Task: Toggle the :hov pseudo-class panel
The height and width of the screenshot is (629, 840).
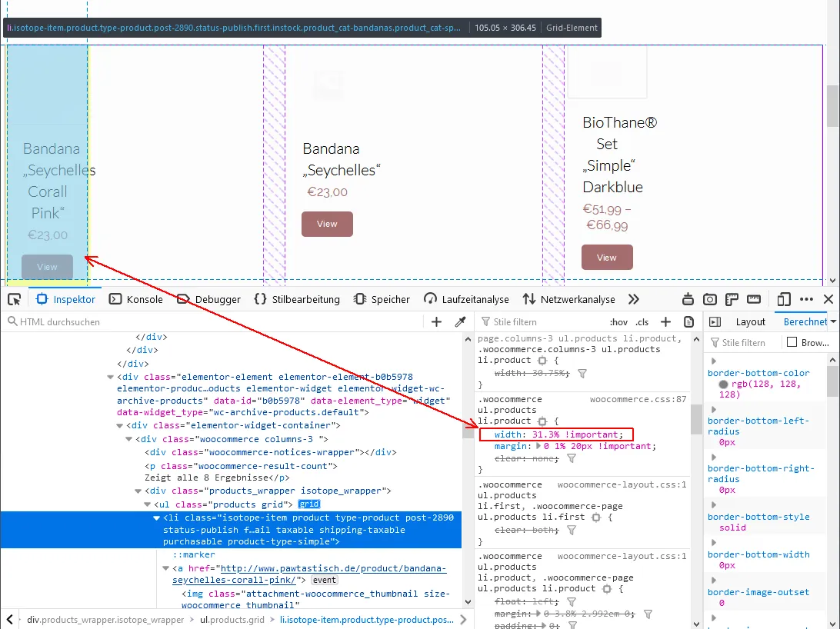Action: [618, 321]
